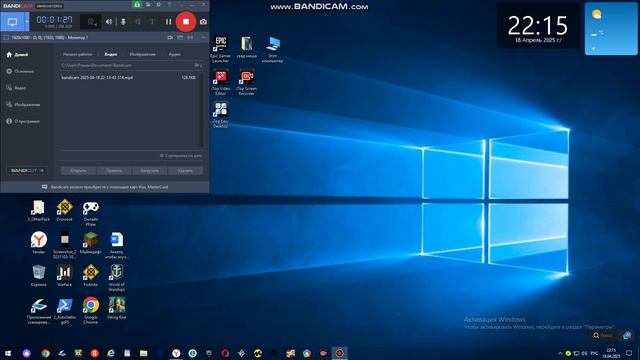Screen dimensions: 640x360
Task: Open the About section in Bandicam sidebar
Action: coord(23,121)
